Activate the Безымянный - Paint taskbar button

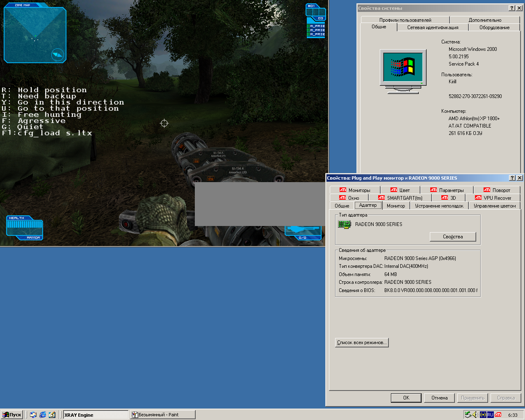[x=162, y=415]
